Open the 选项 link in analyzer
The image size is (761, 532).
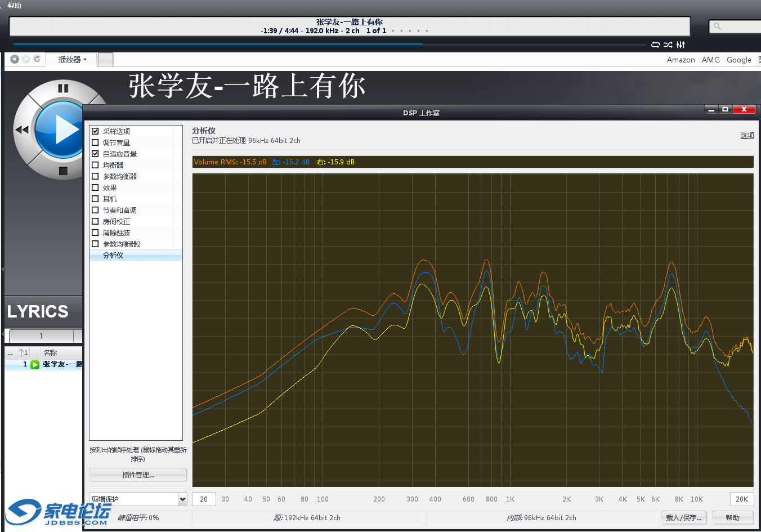747,136
